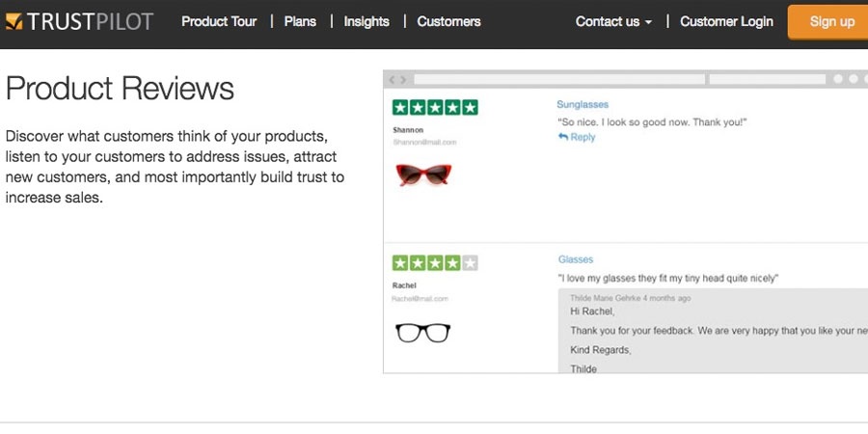Viewport: 868px width, 434px height.
Task: Open the Sunglasses product link
Action: [x=583, y=104]
